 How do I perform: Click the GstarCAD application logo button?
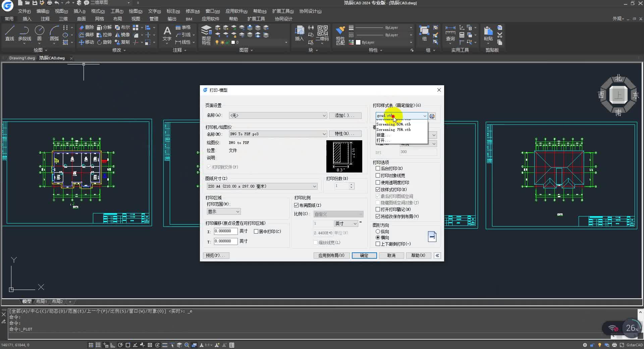point(7,5)
